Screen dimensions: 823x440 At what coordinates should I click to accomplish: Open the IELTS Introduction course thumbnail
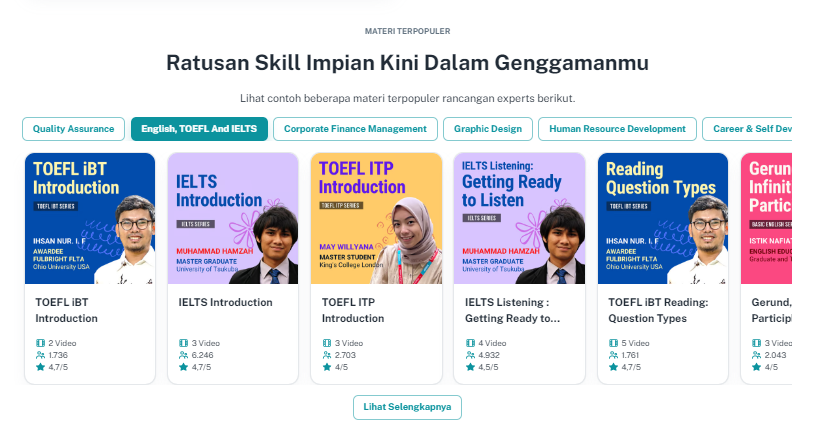(x=233, y=218)
